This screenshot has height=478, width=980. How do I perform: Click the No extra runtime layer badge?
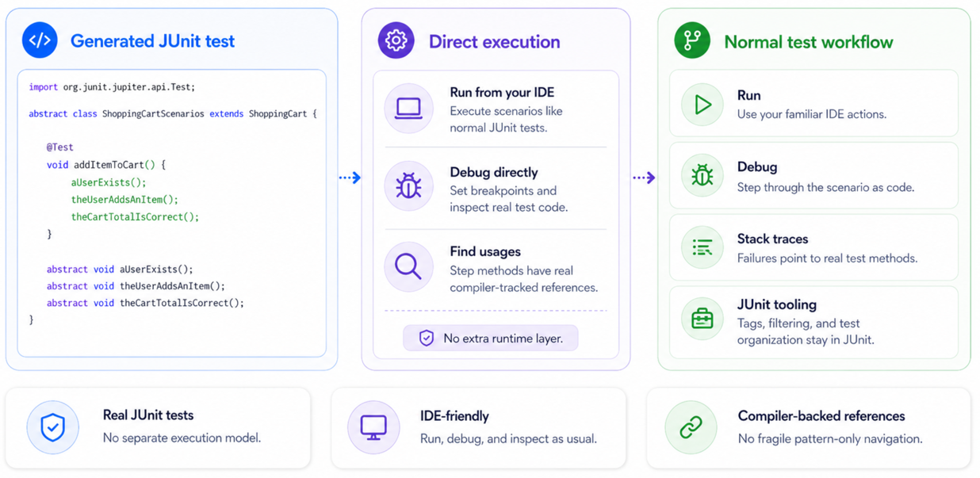491,338
